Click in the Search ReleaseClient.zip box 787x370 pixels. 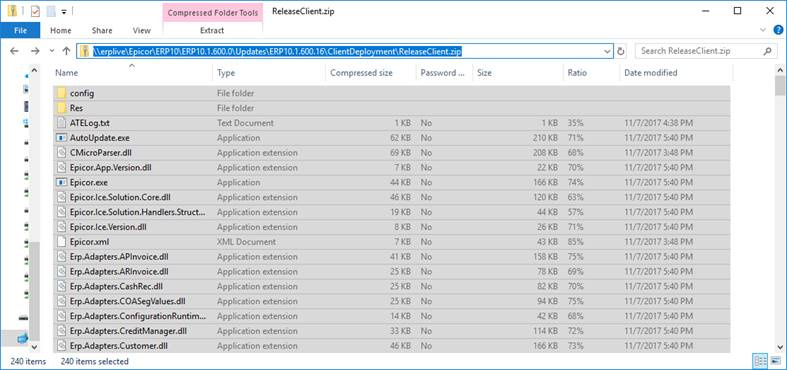tap(700, 51)
